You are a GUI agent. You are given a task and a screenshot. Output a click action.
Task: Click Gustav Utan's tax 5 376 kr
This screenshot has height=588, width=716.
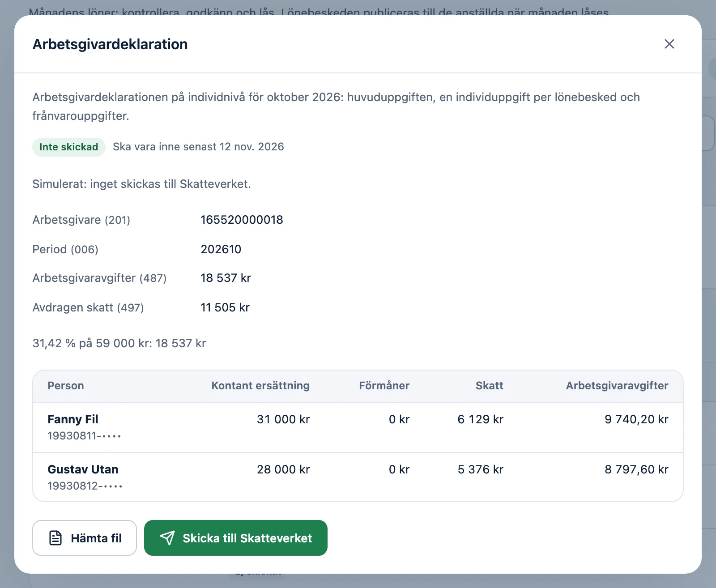480,469
